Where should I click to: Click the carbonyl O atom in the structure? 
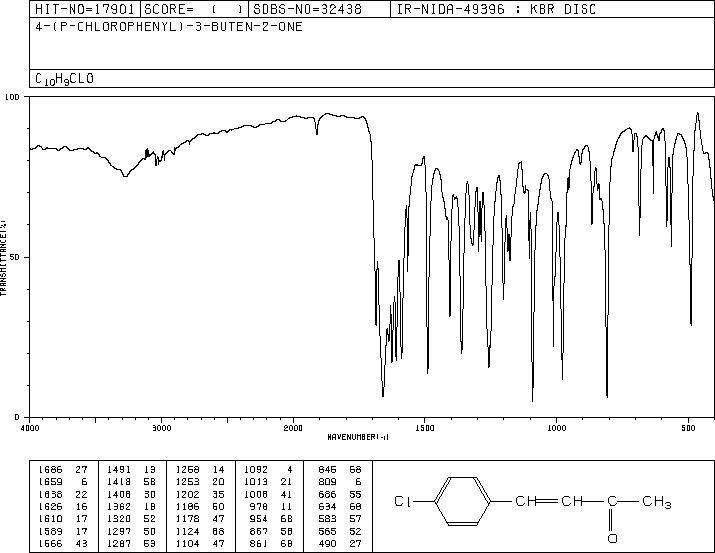point(612,538)
